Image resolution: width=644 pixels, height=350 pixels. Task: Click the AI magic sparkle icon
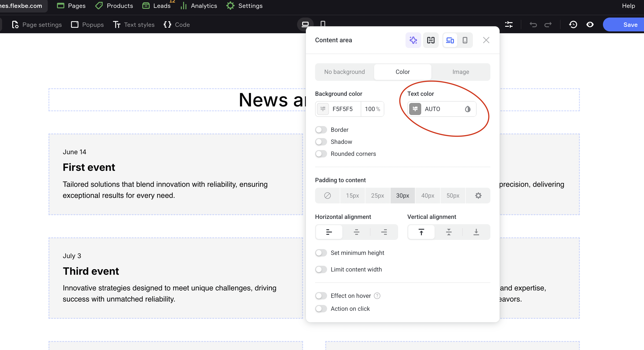coord(413,40)
